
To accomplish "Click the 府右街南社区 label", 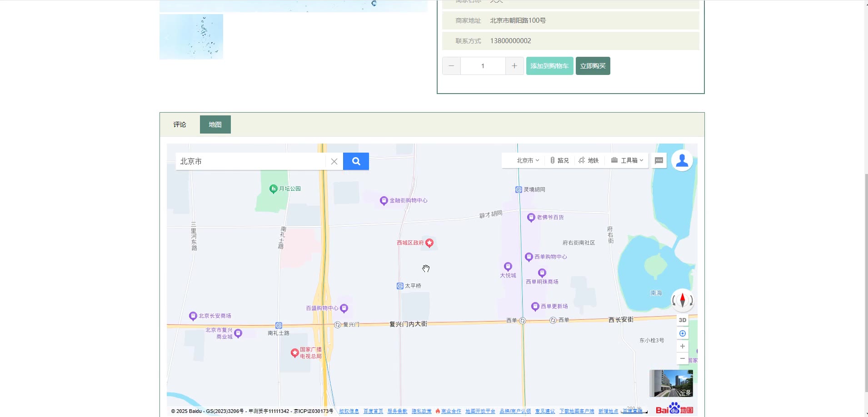I will click(579, 243).
